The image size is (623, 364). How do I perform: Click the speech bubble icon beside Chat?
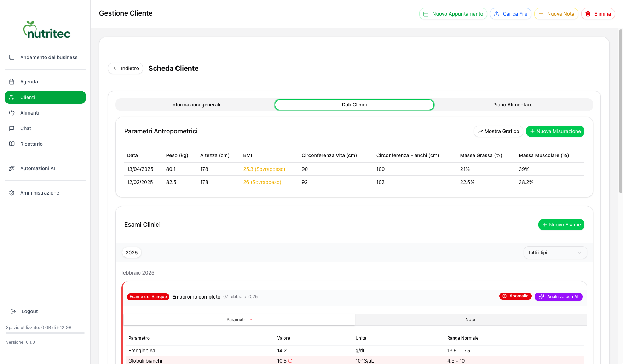click(x=12, y=128)
